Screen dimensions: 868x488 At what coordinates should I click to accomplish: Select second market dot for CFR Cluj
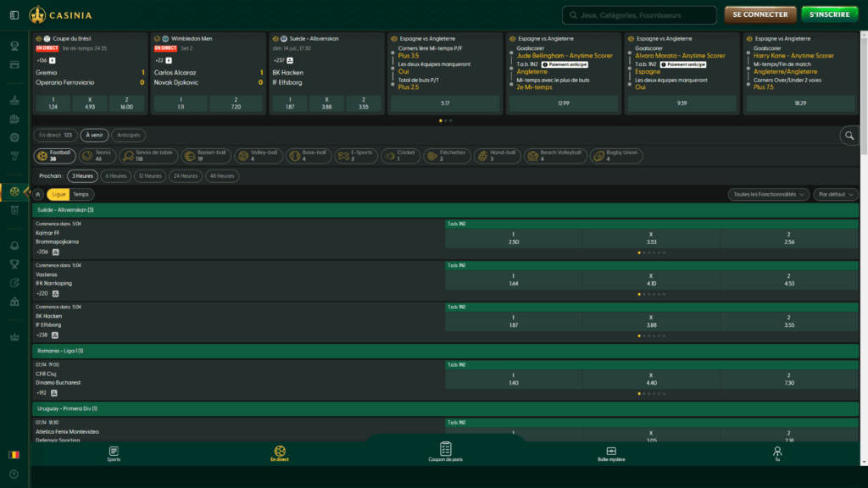(644, 394)
